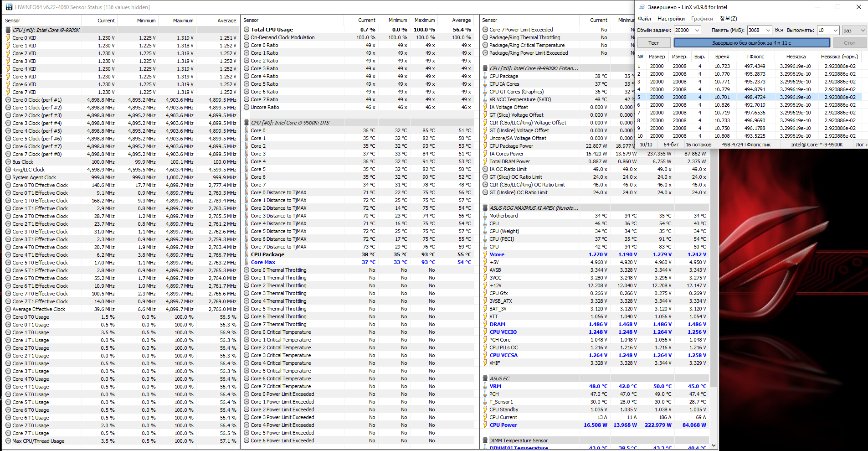Click "16 потоков" in LinX status bar
The height and width of the screenshot is (451, 868).
pyautogui.click(x=699, y=145)
